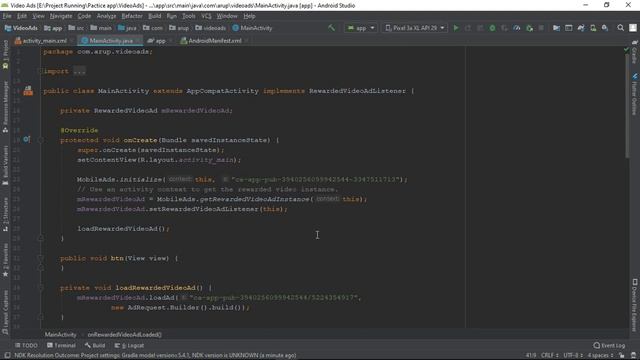The width and height of the screenshot is (640, 360).
Task: Open the Gradle side panel
Action: coord(634,52)
